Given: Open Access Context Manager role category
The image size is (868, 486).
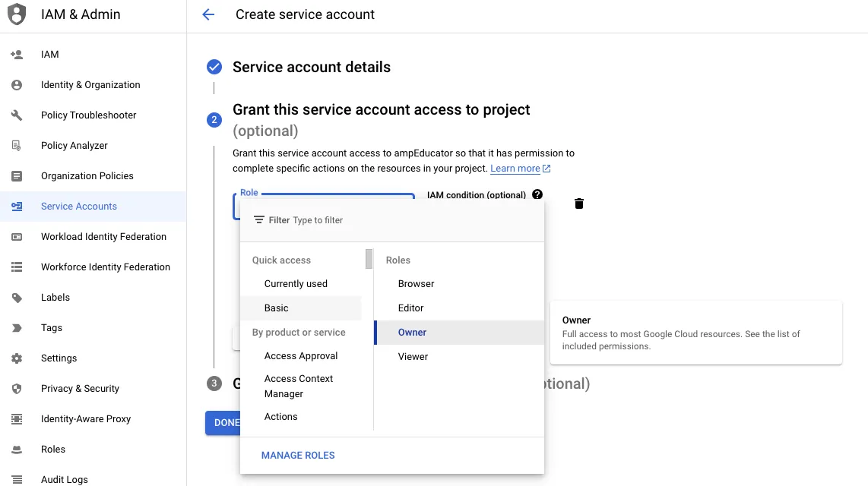Looking at the screenshot, I should 301,386.
